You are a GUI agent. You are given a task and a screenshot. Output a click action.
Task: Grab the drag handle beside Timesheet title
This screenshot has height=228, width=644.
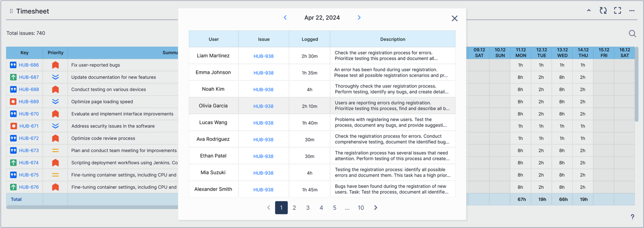click(x=11, y=11)
